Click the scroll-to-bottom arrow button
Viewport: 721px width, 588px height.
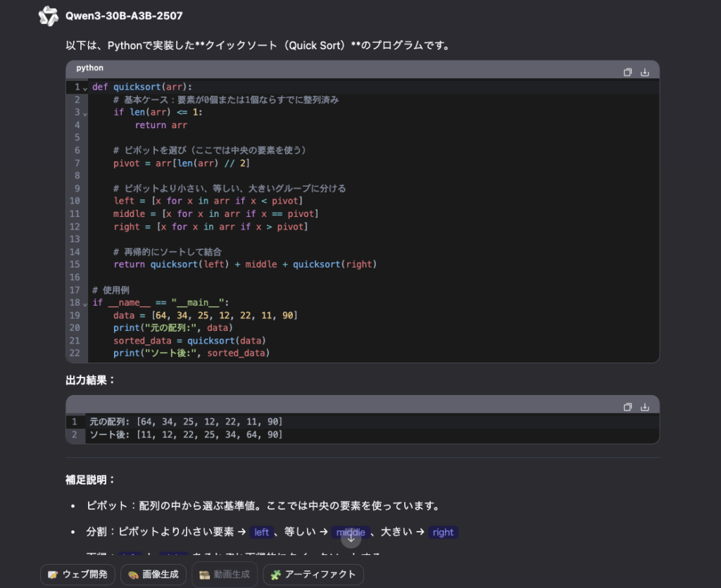[351, 538]
